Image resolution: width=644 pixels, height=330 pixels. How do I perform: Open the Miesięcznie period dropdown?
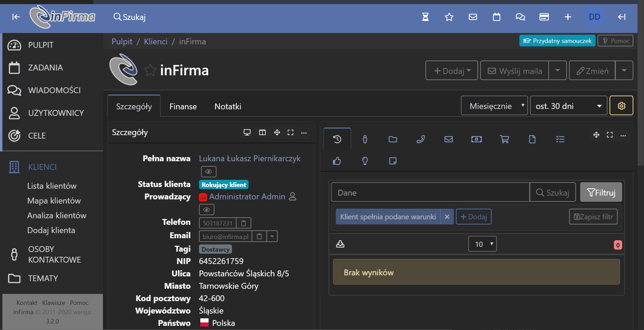click(x=494, y=106)
